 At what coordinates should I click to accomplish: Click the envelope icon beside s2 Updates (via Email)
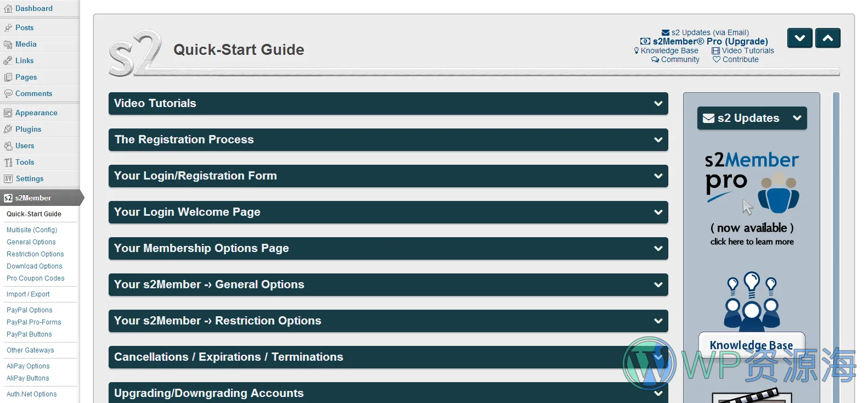666,33
